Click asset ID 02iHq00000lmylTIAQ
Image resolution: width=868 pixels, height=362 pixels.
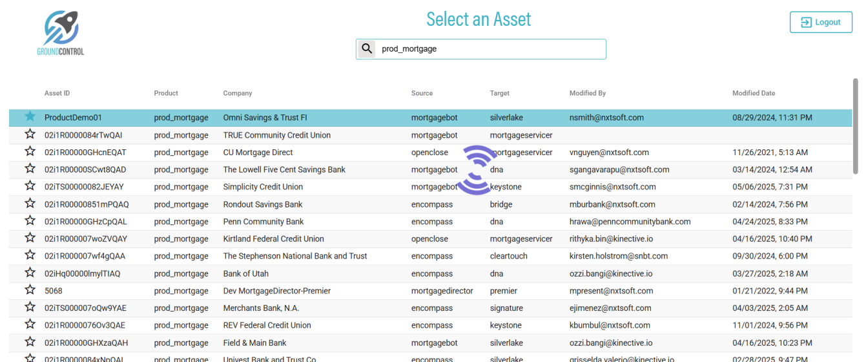[x=82, y=273]
